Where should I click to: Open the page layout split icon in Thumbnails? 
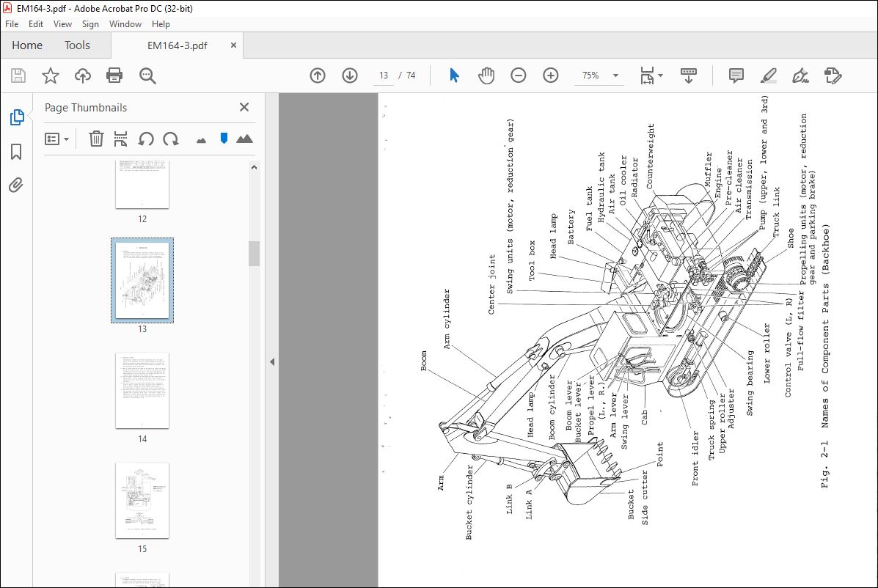coord(120,139)
